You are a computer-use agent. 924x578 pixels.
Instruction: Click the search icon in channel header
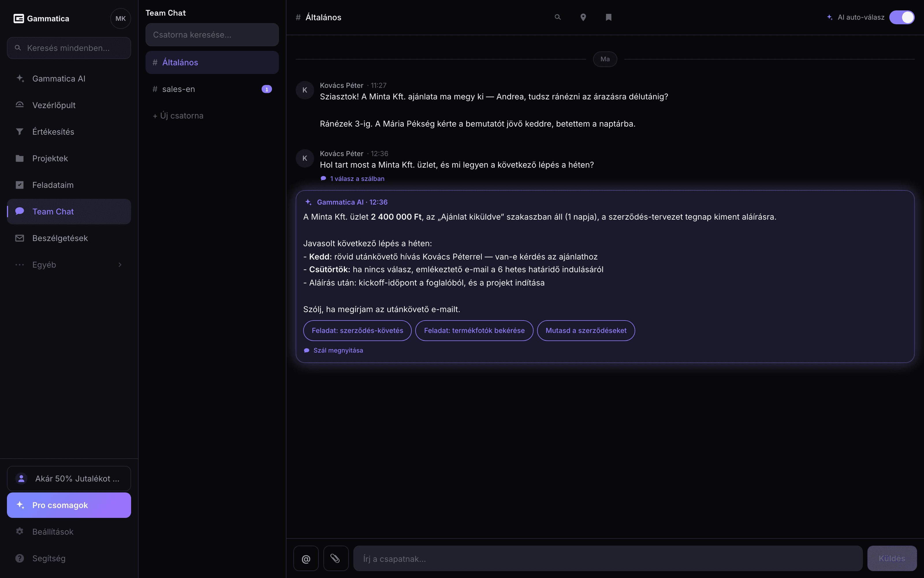click(x=558, y=17)
